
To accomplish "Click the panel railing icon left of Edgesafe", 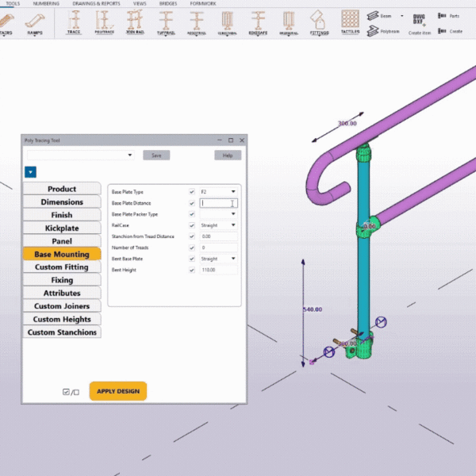I will point(227,23).
